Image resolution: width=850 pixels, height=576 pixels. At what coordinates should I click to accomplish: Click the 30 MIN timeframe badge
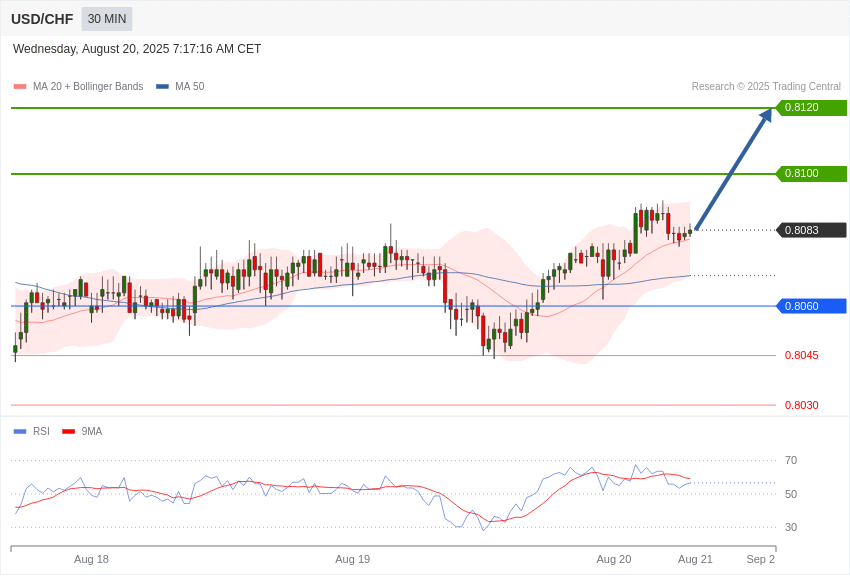pyautogui.click(x=107, y=19)
